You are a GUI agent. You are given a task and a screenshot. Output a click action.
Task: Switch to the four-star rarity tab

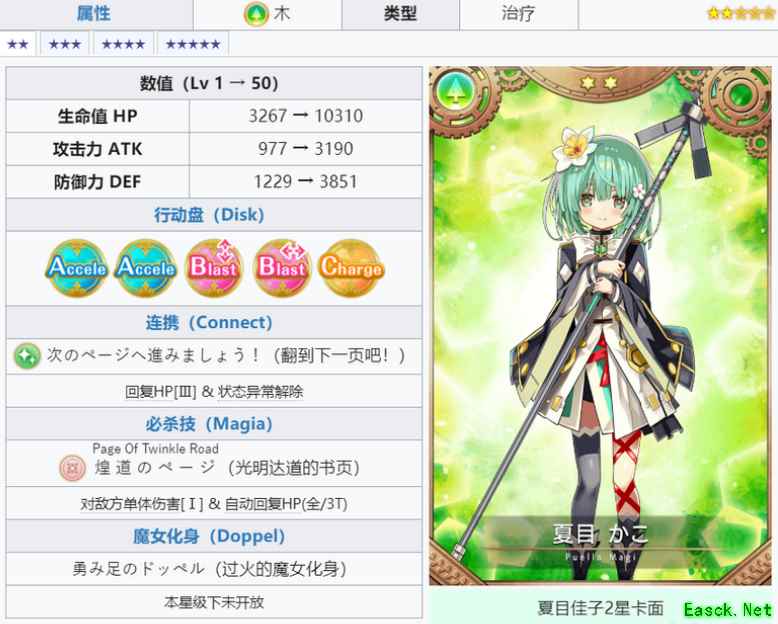tap(123, 44)
